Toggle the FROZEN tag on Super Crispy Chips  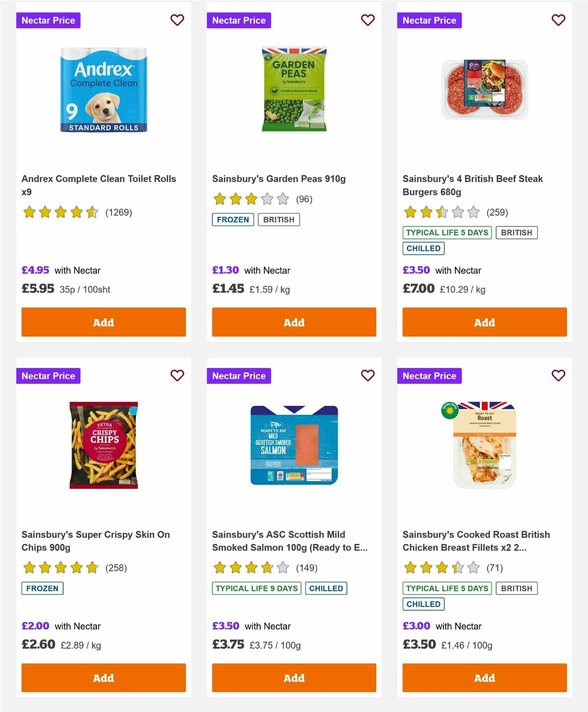[x=42, y=589]
